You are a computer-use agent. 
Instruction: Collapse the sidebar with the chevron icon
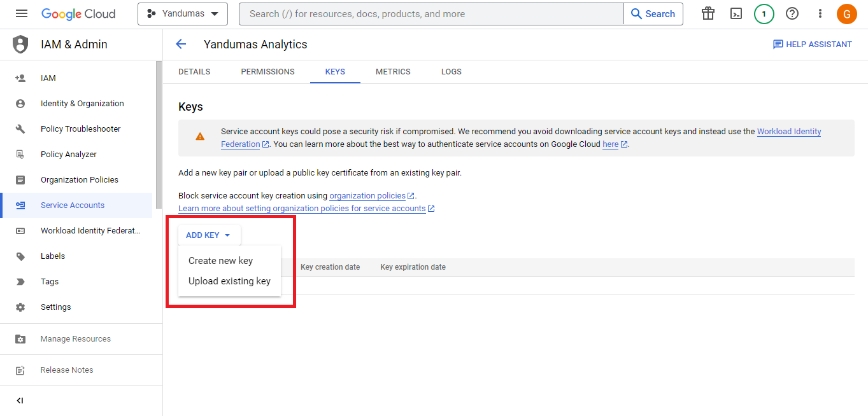click(20, 401)
